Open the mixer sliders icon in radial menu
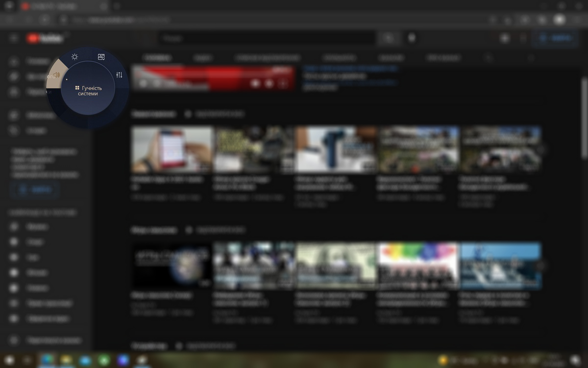This screenshot has height=368, width=588. pyautogui.click(x=119, y=75)
